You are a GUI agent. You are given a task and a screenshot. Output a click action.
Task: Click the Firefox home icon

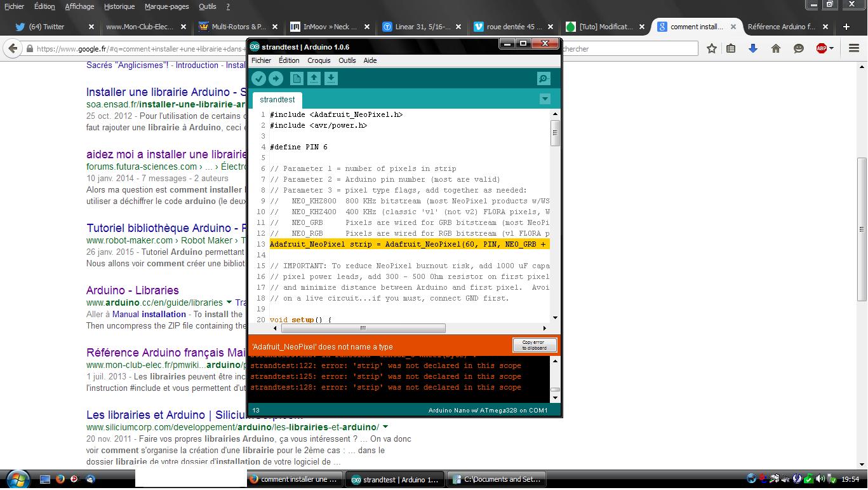(x=775, y=48)
